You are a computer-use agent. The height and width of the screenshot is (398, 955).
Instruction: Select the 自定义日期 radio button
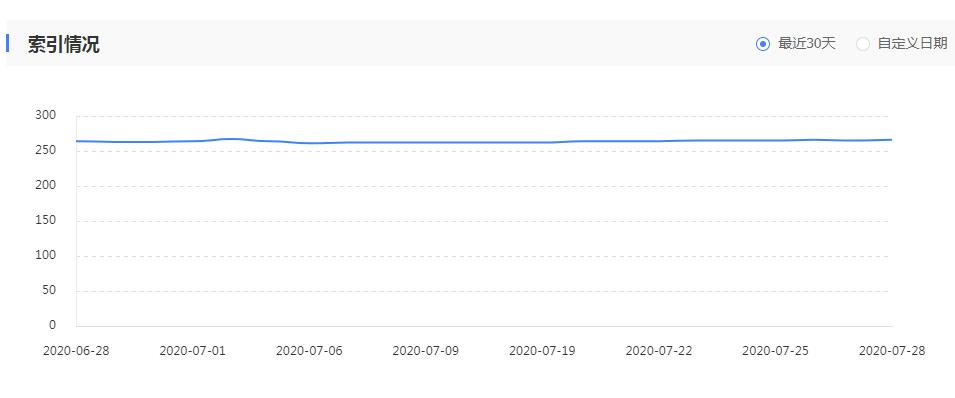[x=862, y=44]
